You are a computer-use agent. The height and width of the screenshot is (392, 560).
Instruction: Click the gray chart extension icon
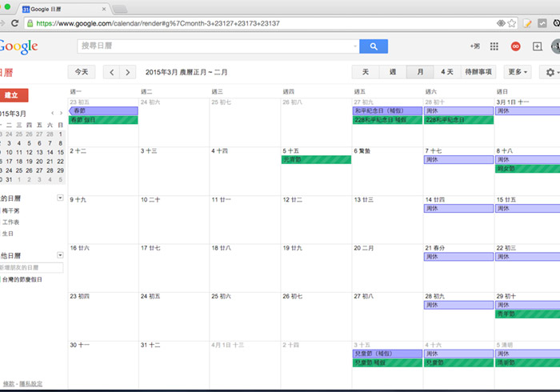point(542,23)
